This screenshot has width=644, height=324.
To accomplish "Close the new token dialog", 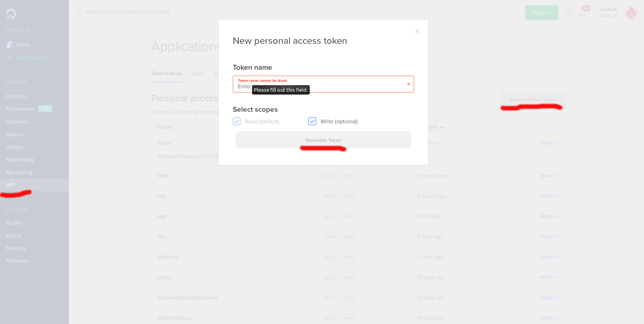I will pyautogui.click(x=417, y=31).
